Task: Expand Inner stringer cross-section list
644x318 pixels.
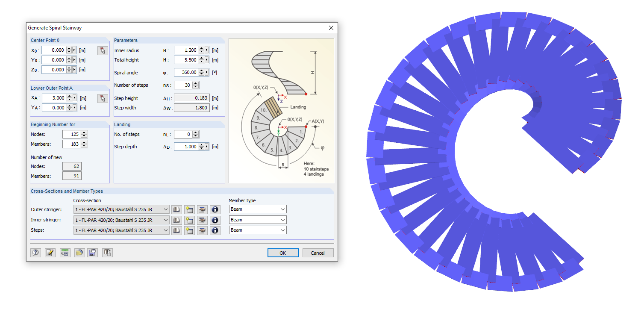Action: tap(167, 220)
